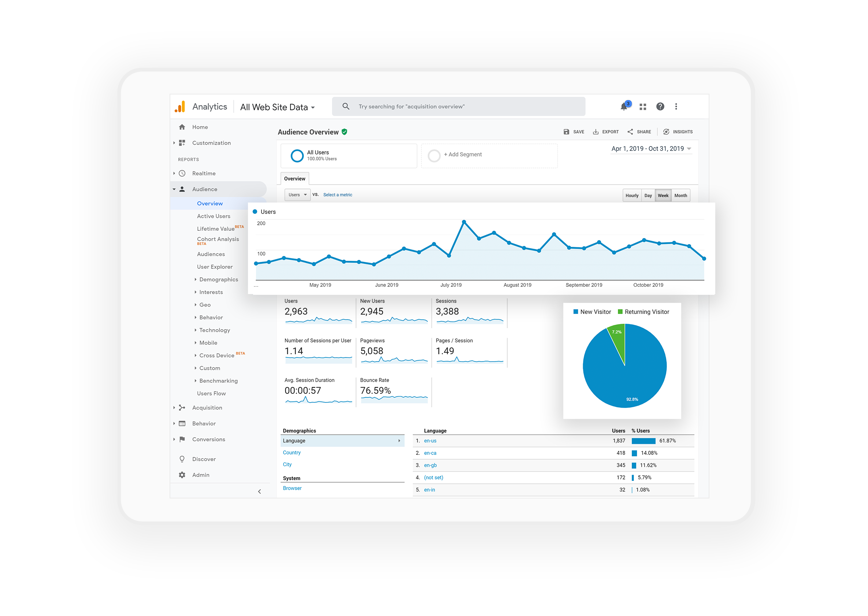Click the Conversions flag icon
Image resolution: width=868 pixels, height=616 pixels.
click(182, 439)
